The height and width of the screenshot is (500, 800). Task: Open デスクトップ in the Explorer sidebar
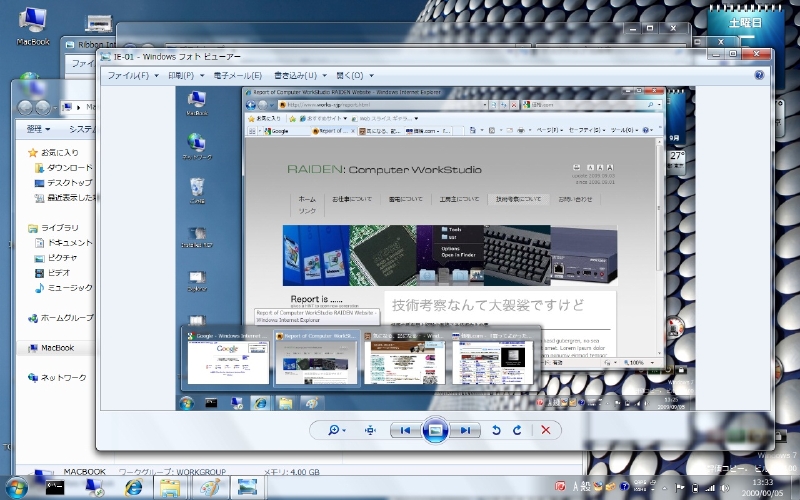[x=63, y=183]
